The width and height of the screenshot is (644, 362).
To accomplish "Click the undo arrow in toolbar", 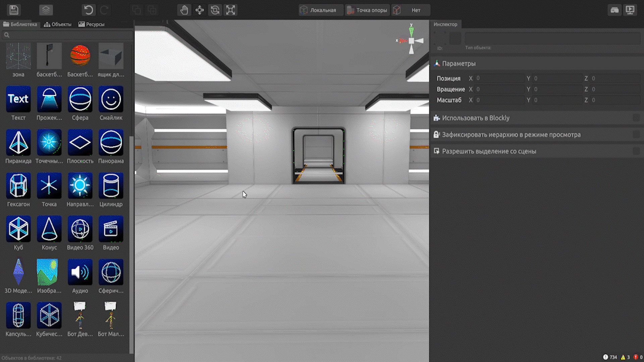I will coord(89,10).
